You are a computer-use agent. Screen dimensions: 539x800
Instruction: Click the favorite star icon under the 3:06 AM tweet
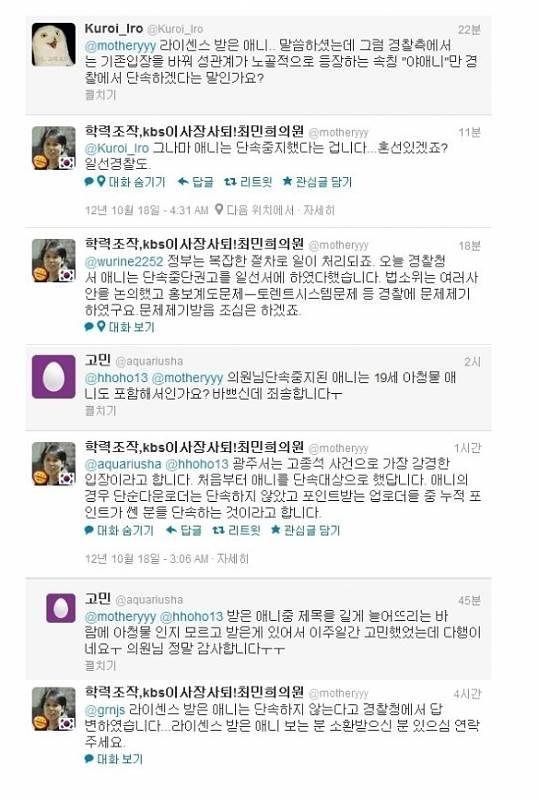pos(276,530)
